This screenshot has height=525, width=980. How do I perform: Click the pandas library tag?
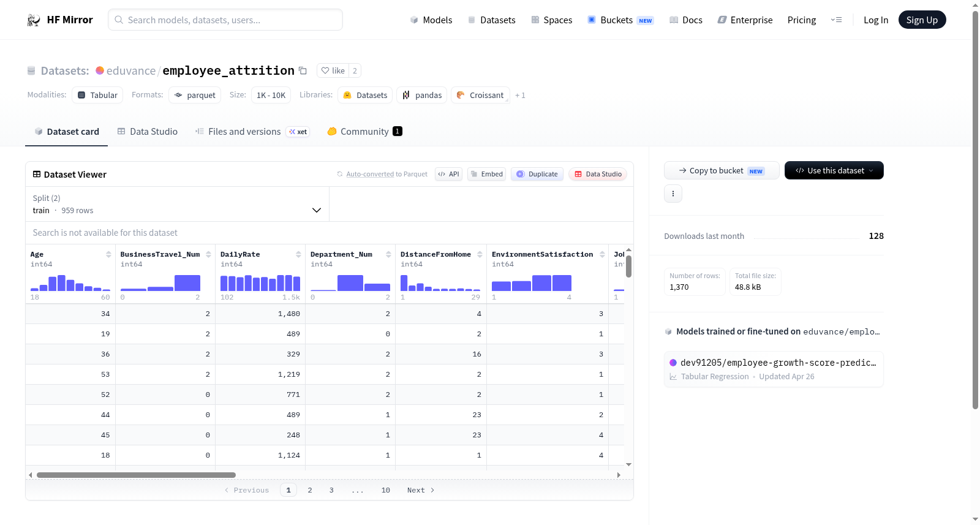[422, 95]
